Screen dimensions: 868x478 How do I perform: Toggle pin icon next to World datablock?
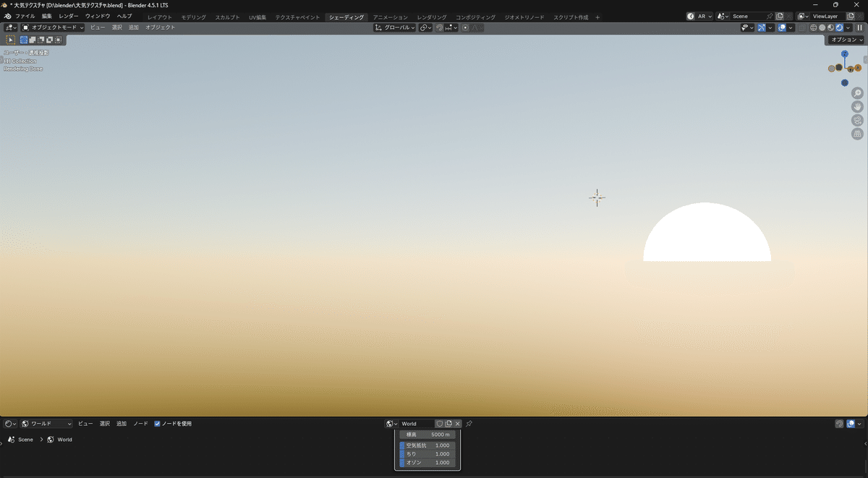pos(469,424)
